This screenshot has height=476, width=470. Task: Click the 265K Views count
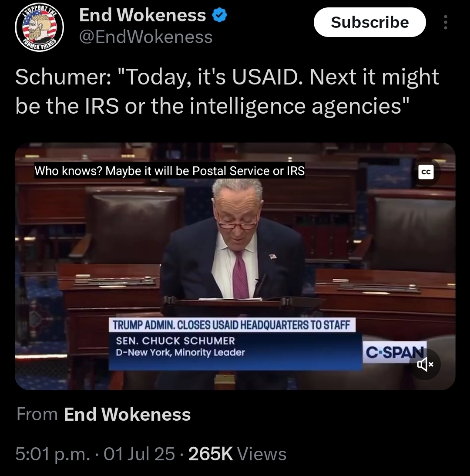[x=237, y=454]
